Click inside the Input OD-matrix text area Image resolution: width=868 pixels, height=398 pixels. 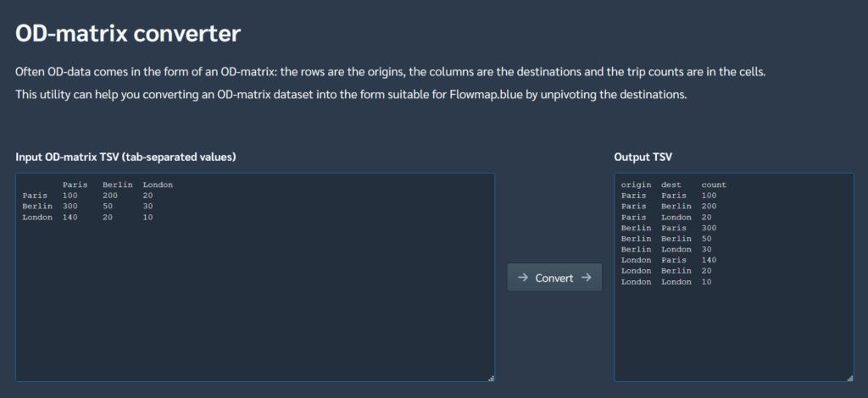coord(254,296)
